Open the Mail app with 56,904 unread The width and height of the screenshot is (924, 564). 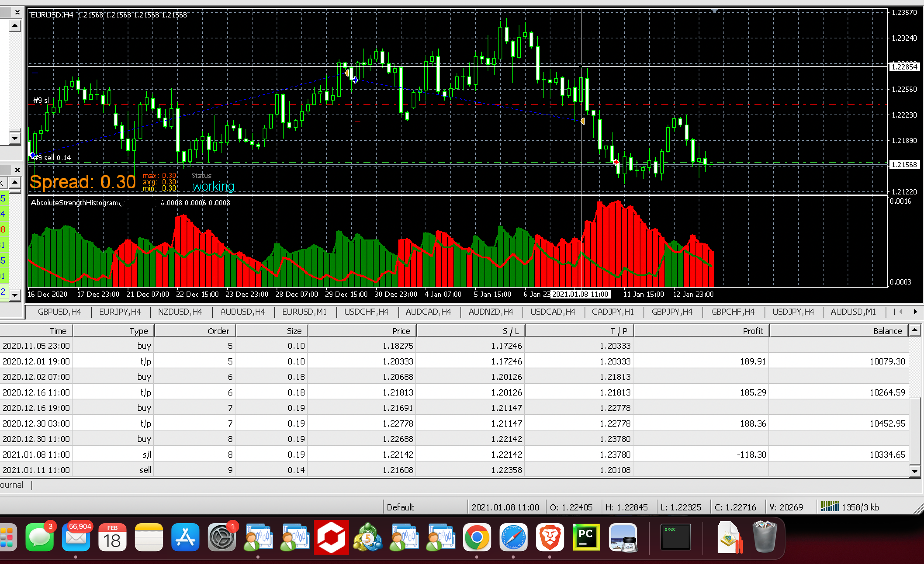point(76,538)
